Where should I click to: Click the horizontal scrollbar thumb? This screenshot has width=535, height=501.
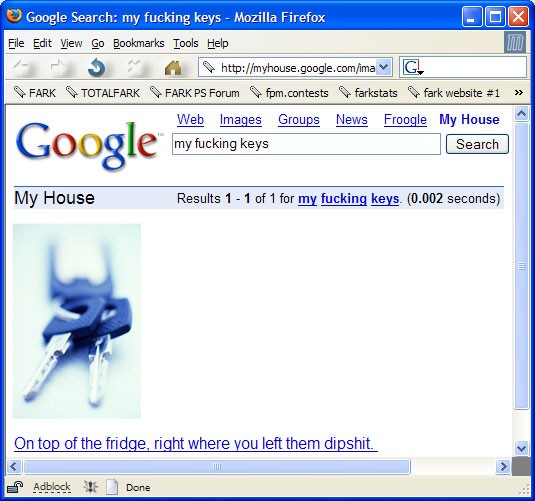pyautogui.click(x=217, y=466)
